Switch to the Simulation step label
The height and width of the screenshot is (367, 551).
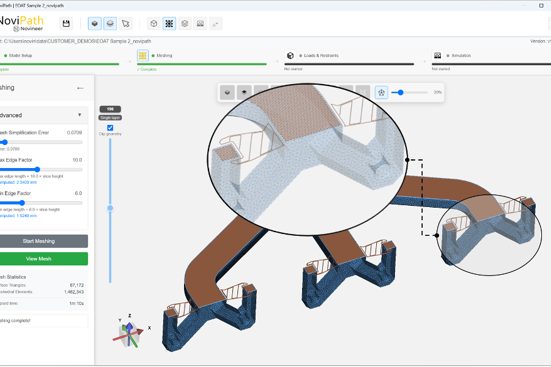[461, 56]
